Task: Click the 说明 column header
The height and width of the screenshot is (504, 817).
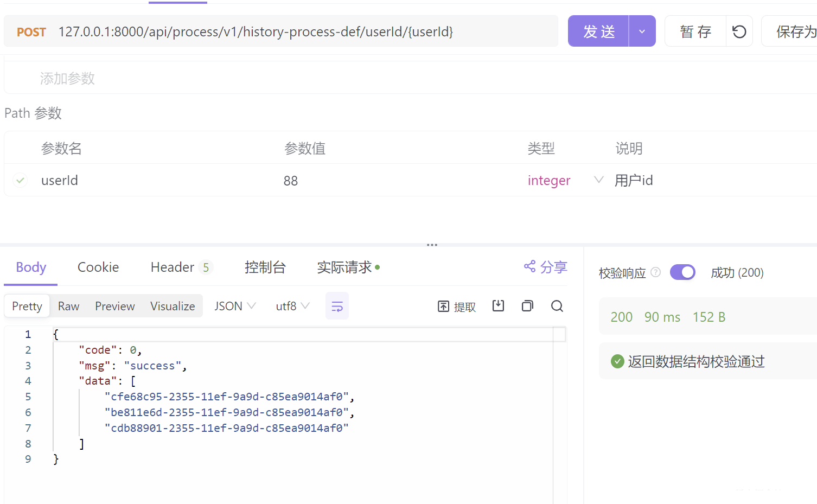Action: [629, 148]
